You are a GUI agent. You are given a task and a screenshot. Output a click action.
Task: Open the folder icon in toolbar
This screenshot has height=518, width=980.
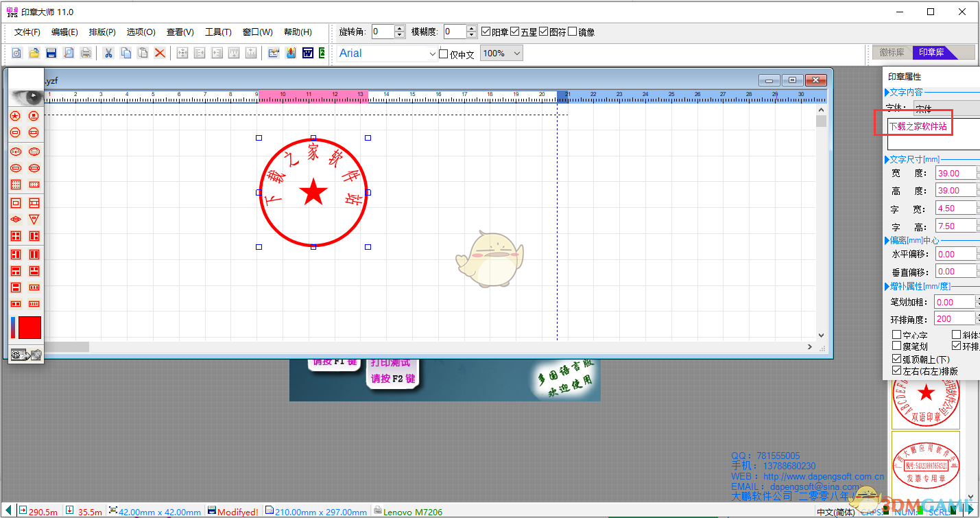click(34, 53)
